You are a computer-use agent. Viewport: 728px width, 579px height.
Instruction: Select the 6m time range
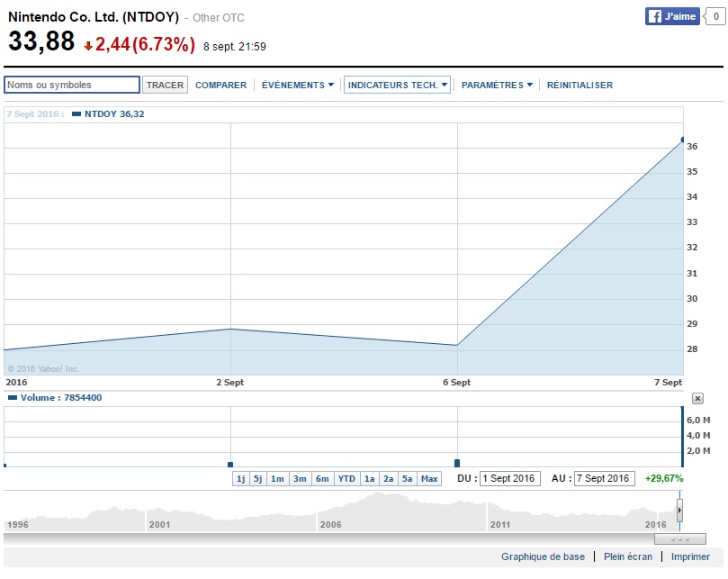coord(323,479)
